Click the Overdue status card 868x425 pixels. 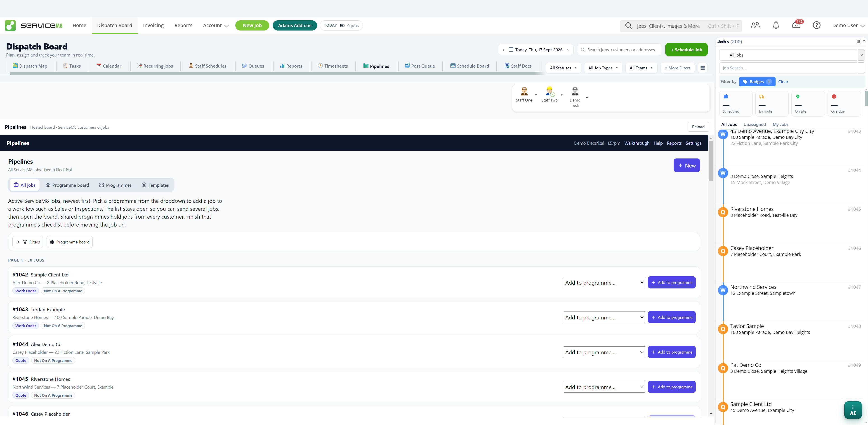(x=844, y=104)
